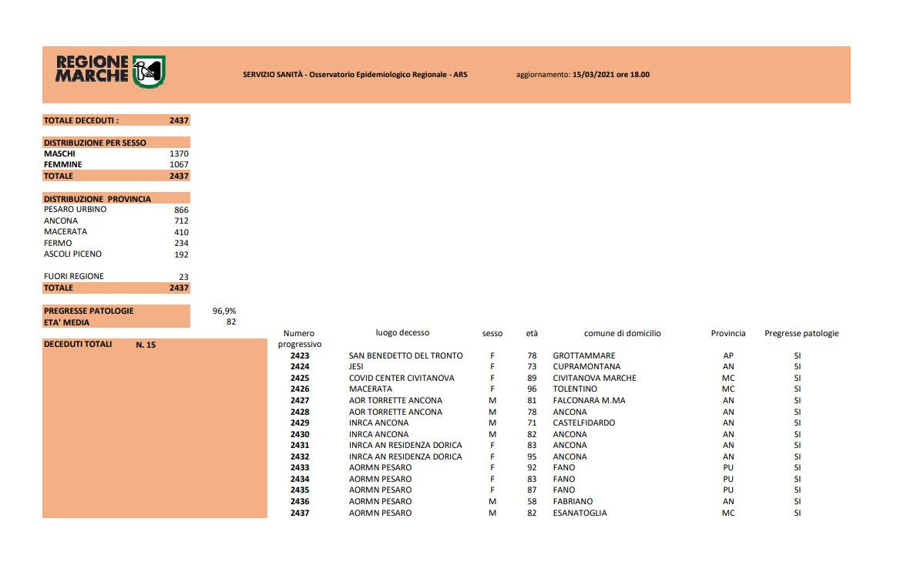
Task: Select progressive number 2426
Action: pos(300,389)
